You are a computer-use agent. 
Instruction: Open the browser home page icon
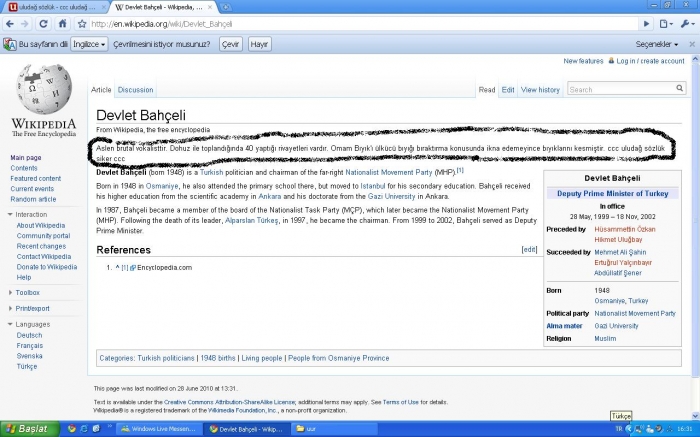[62, 24]
